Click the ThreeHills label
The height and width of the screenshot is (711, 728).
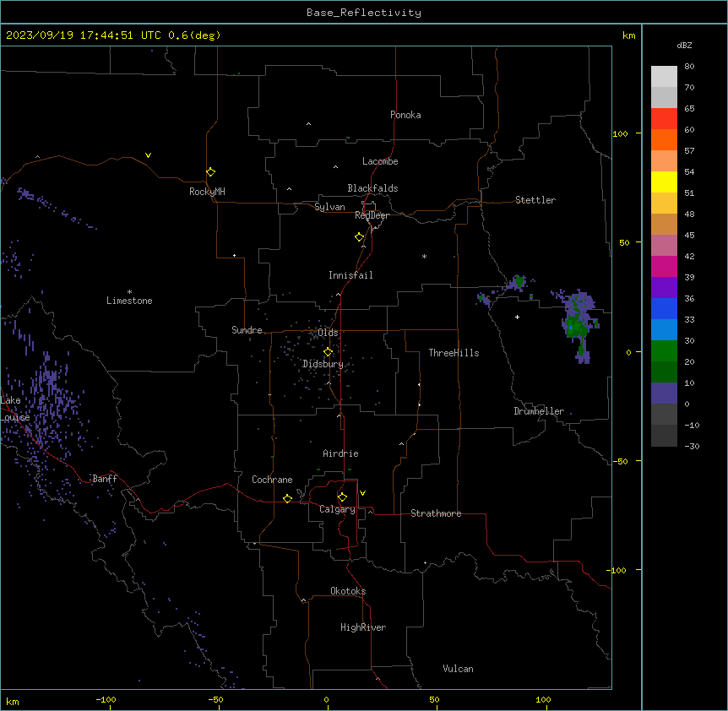click(x=454, y=353)
